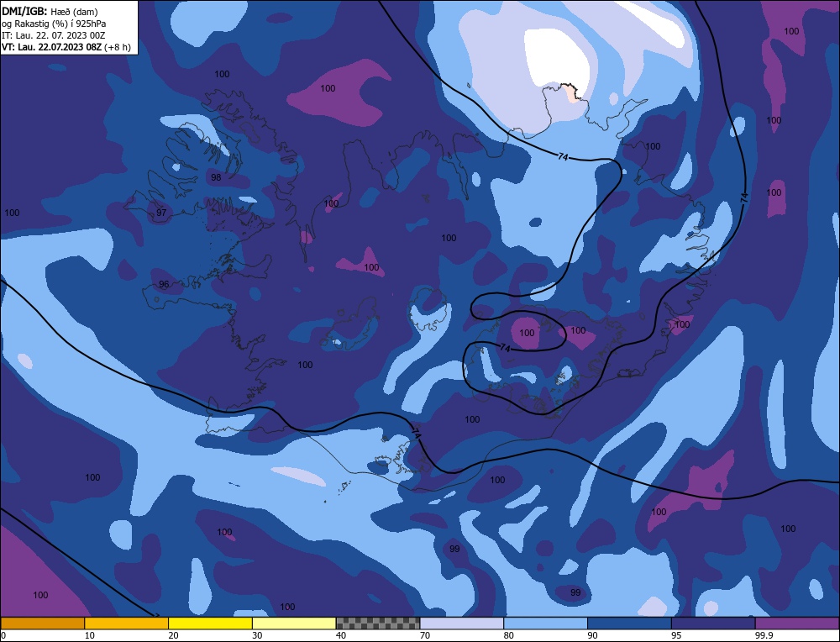The image size is (840, 642).
Task: Click the medium blue 90–95 legend swatch
Action: (629, 623)
